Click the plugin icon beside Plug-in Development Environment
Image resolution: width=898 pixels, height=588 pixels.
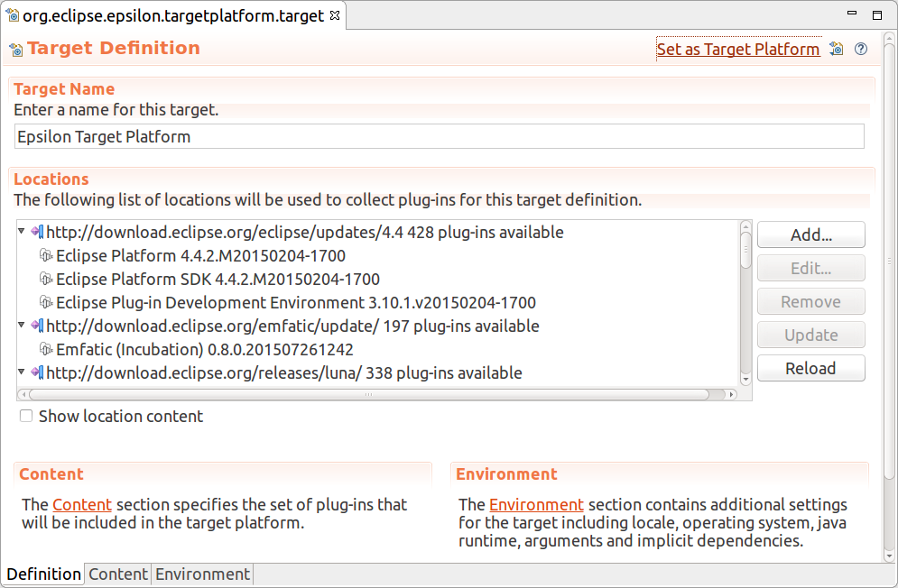(x=46, y=302)
